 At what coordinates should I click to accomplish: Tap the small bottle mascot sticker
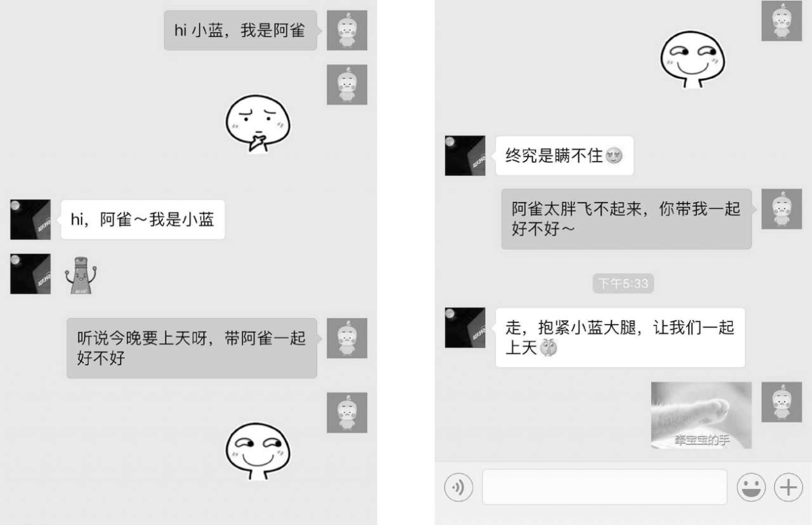pyautogui.click(x=81, y=275)
